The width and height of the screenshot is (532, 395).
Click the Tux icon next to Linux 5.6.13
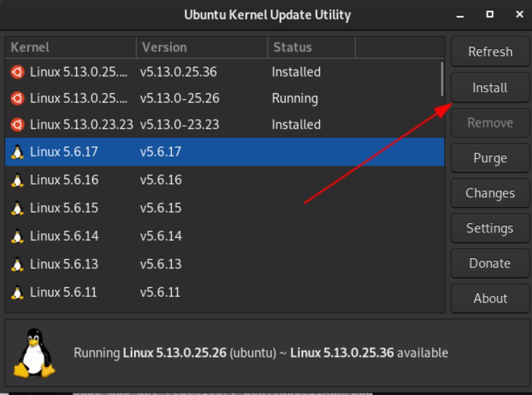(x=18, y=264)
